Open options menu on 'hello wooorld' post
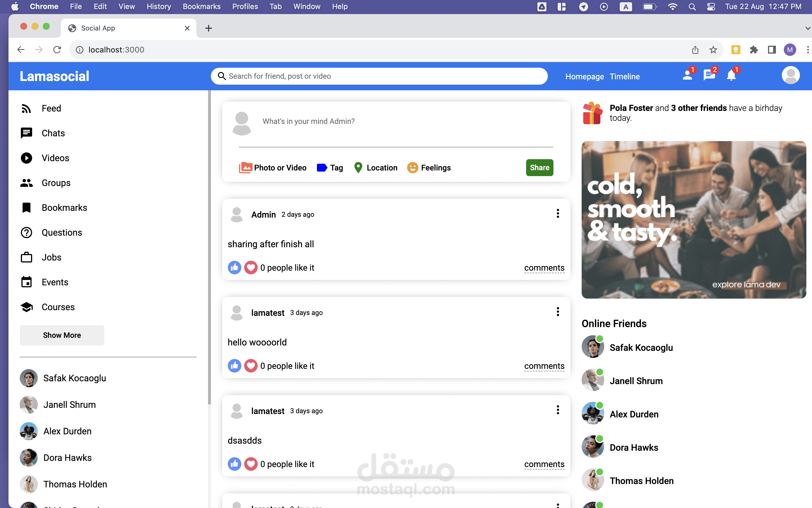This screenshot has width=812, height=508. [558, 312]
